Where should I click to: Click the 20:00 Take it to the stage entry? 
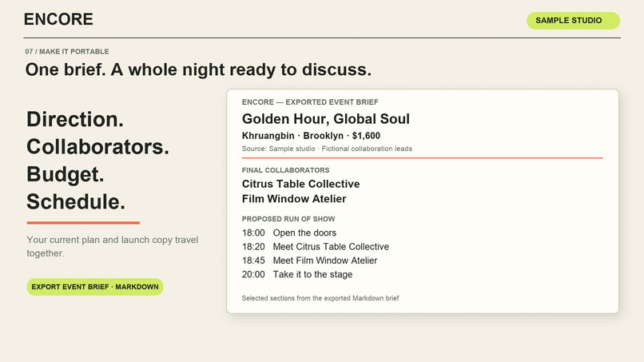coord(297,274)
